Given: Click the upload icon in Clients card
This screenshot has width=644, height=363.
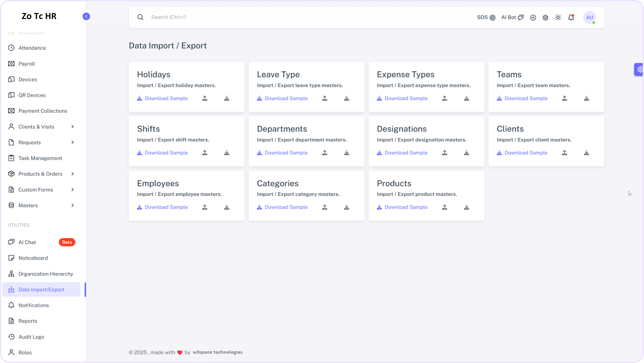Looking at the screenshot, I should (565, 153).
